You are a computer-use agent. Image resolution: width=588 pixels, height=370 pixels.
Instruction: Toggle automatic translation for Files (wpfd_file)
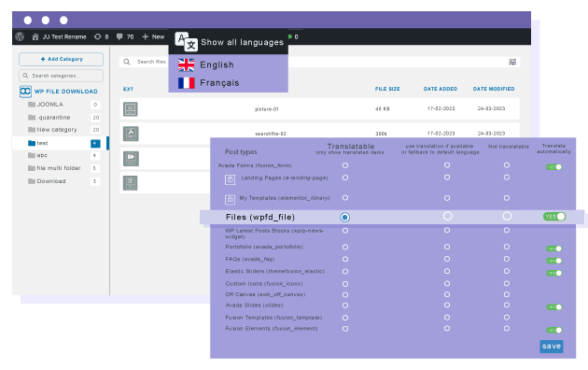[554, 217]
